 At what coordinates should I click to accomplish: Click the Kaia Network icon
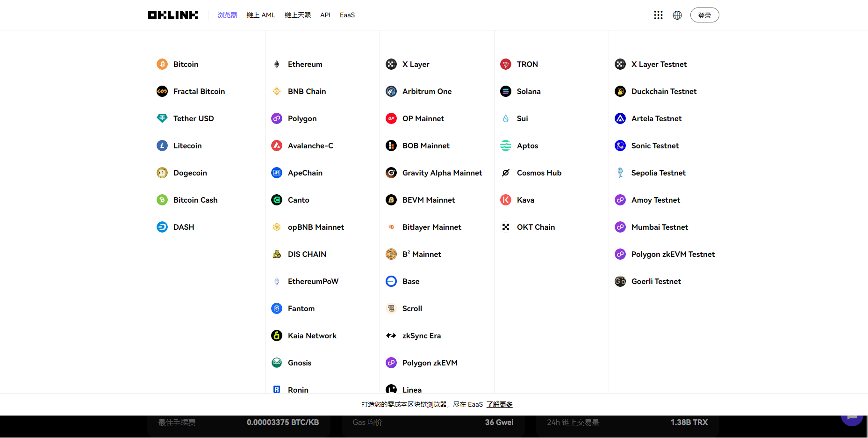pos(277,336)
